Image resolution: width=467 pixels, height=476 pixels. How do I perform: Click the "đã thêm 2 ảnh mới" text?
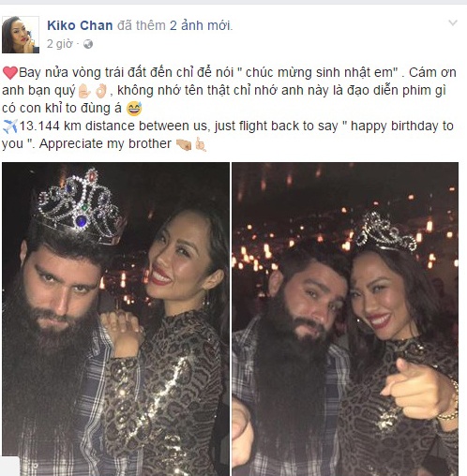click(174, 25)
